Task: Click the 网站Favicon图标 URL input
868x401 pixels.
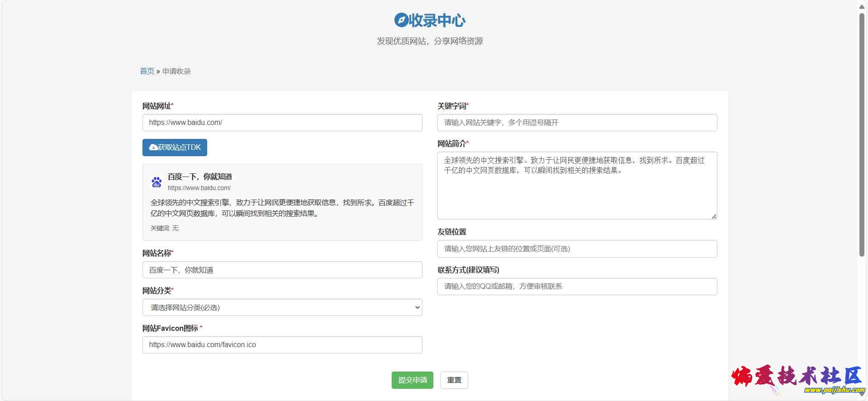Action: pos(282,345)
